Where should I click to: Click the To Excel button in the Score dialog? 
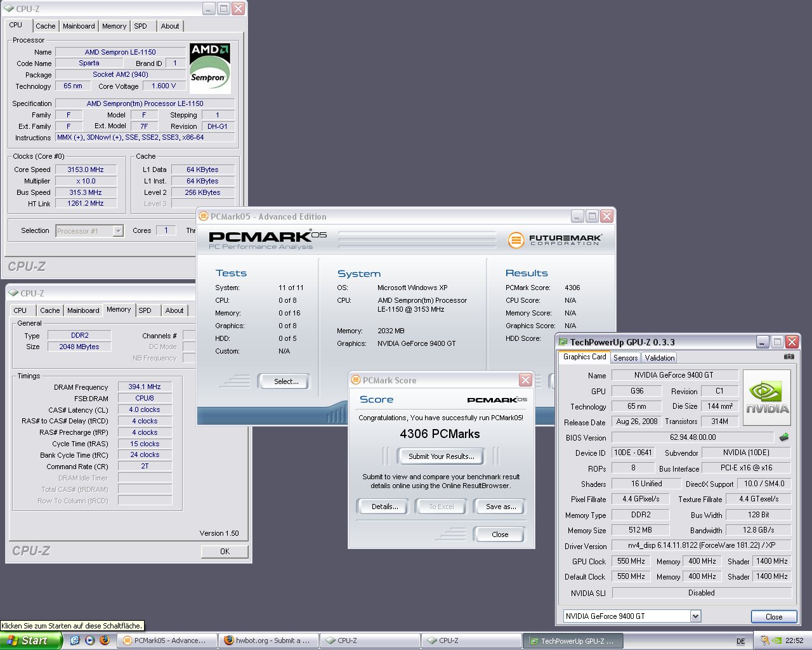[442, 507]
